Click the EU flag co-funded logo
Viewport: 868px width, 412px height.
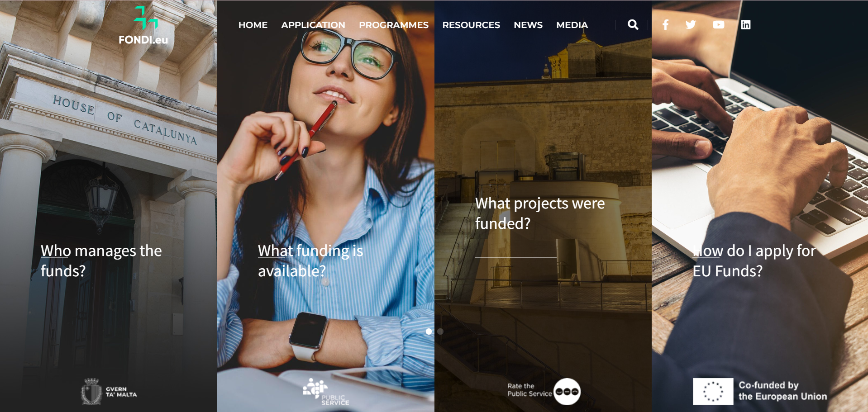(x=760, y=391)
